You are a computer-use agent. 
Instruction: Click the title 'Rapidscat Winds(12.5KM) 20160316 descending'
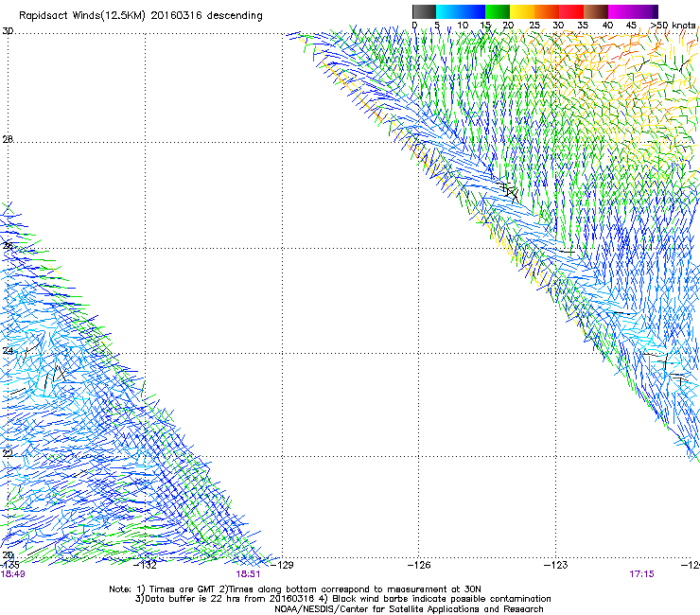tap(141, 16)
